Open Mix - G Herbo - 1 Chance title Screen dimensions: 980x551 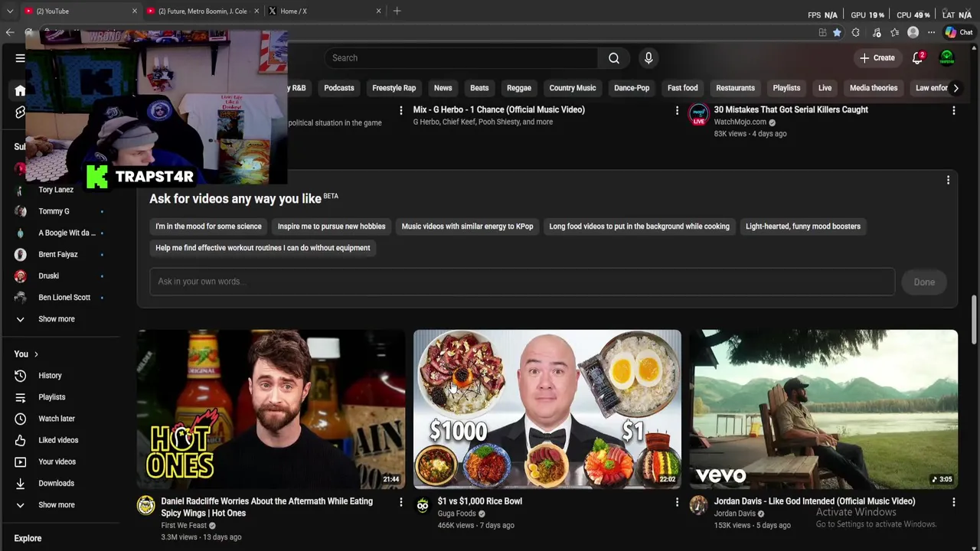point(499,110)
